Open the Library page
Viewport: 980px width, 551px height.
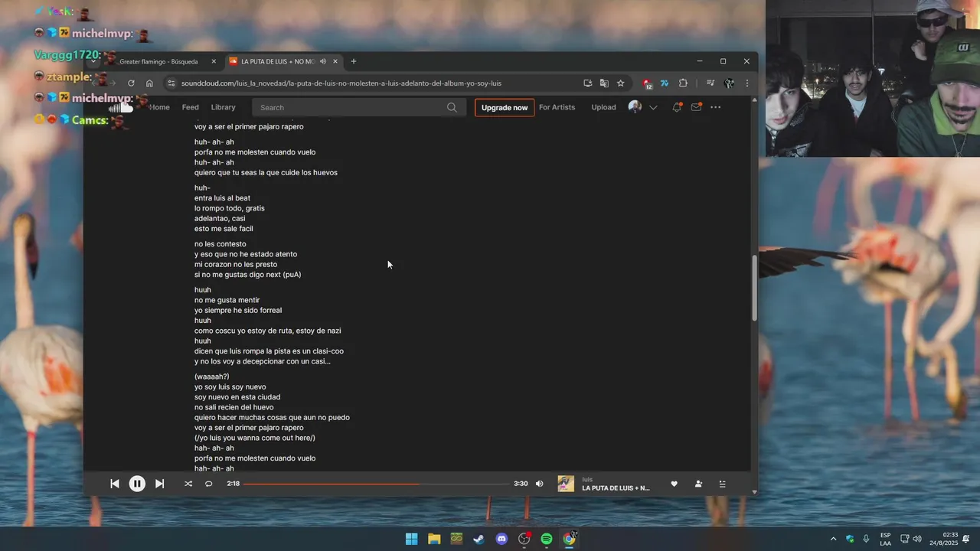[223, 107]
